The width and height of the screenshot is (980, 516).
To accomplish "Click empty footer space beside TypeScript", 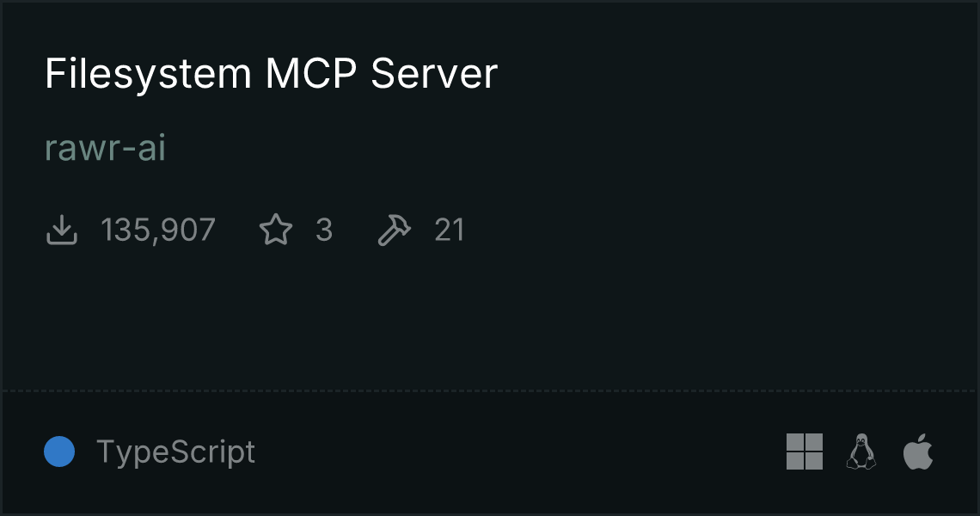I will point(518,451).
